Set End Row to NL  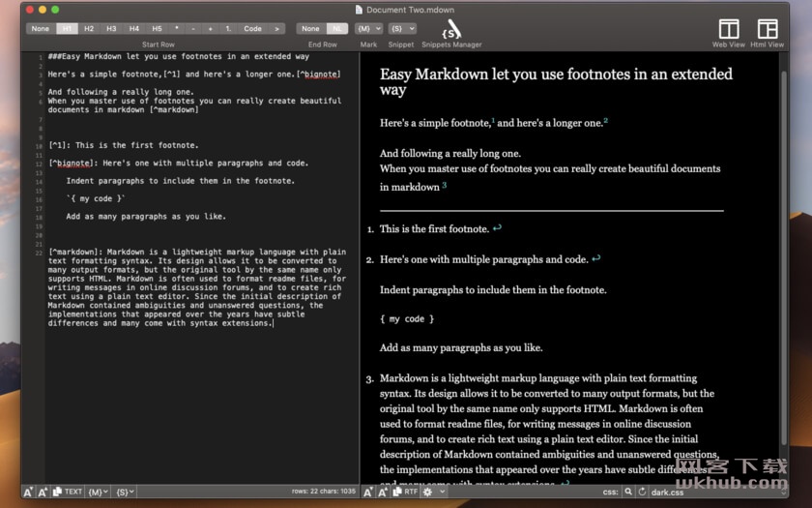pos(337,28)
